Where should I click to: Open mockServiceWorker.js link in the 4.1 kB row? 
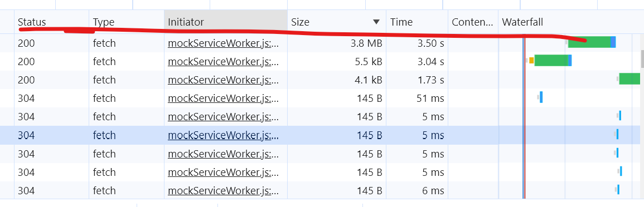tap(224, 80)
